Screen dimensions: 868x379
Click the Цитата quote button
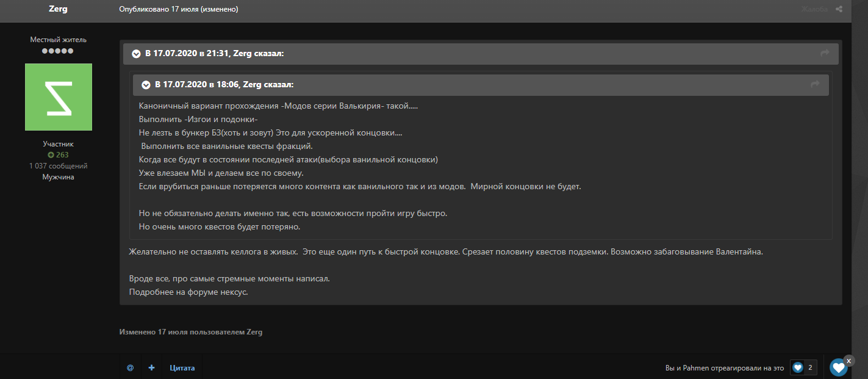tap(182, 368)
